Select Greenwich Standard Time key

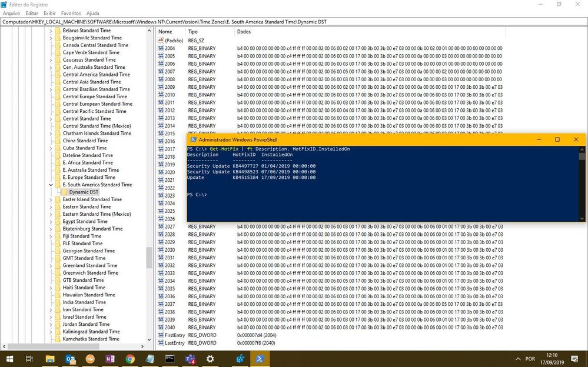pyautogui.click(x=91, y=273)
